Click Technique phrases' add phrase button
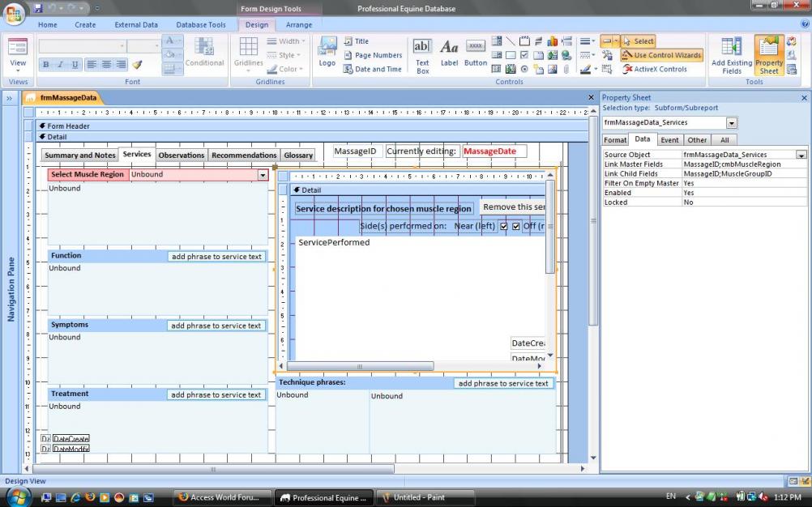The image size is (812, 507). [x=503, y=383]
